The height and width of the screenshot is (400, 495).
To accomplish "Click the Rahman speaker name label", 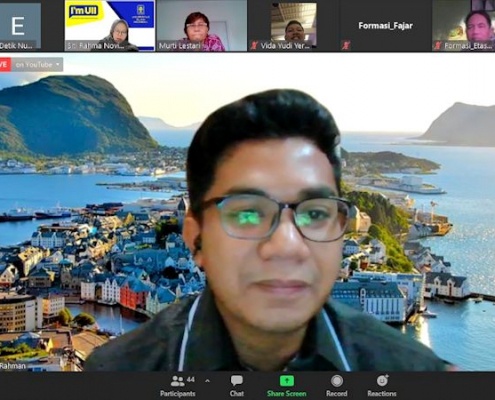I will click(13, 366).
